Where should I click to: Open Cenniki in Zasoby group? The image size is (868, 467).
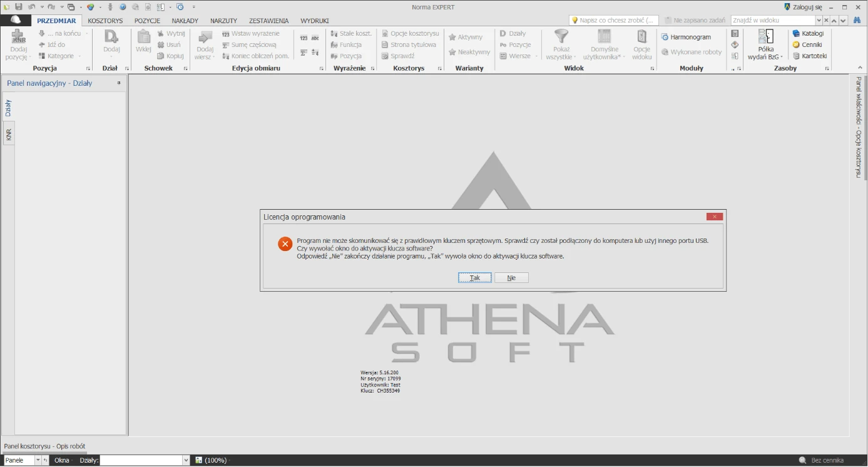click(807, 44)
